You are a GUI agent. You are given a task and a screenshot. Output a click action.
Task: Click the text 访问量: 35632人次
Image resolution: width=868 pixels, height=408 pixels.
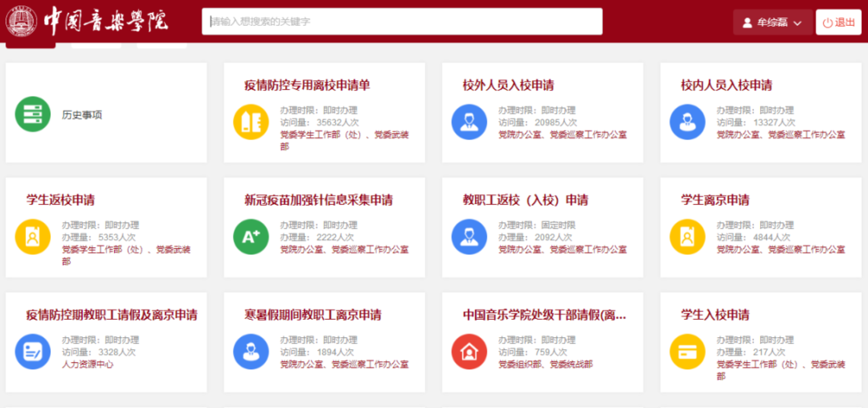[319, 122]
